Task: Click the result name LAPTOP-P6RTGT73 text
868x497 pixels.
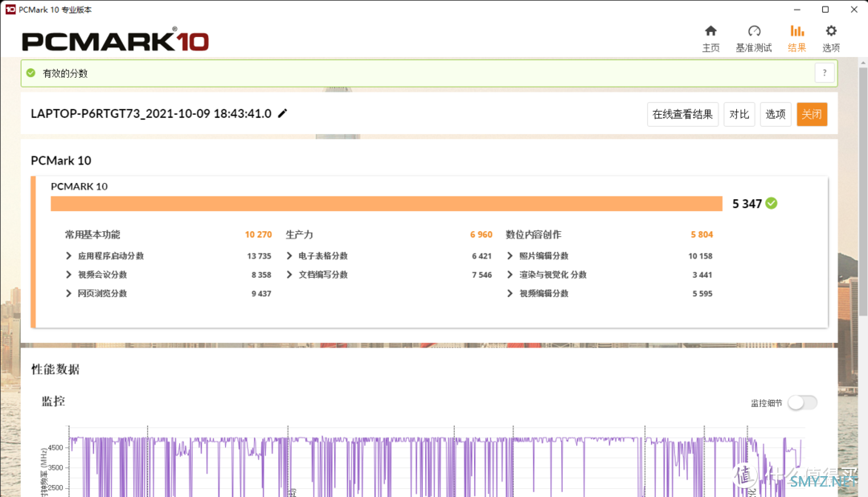Action: click(151, 113)
